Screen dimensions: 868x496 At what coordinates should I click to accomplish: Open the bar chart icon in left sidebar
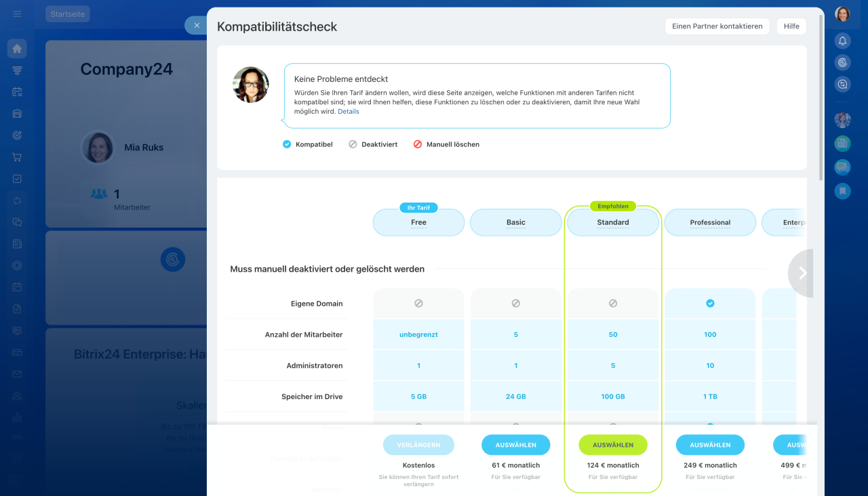[x=17, y=417]
